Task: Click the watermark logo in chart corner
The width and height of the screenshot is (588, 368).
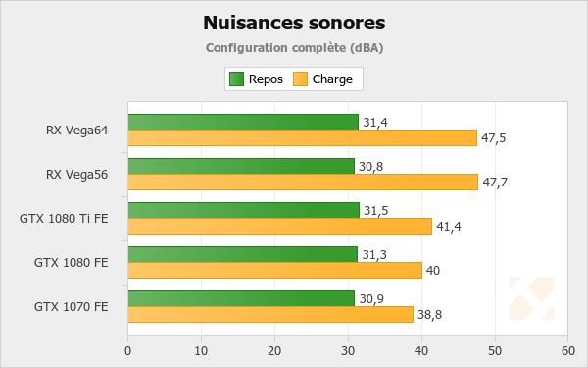Action: coord(531,298)
